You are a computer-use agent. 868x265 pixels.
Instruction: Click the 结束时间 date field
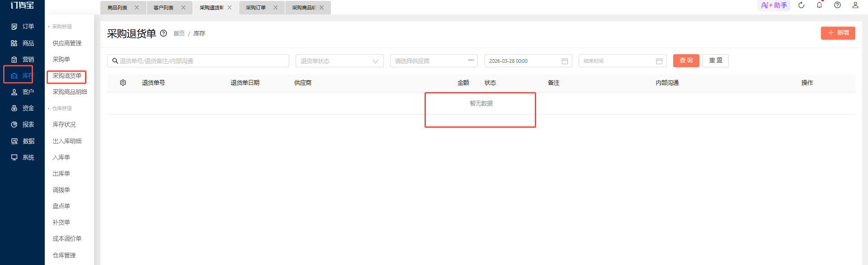point(623,61)
